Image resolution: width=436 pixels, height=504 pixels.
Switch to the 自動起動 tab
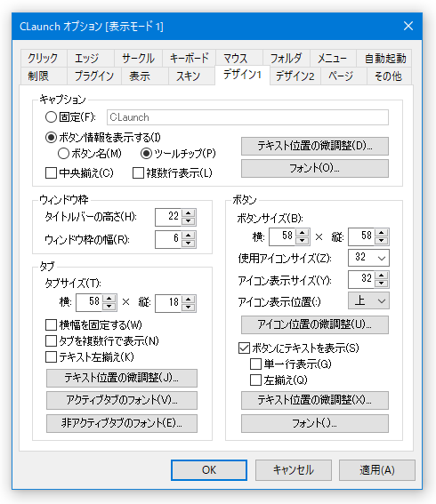(384, 59)
